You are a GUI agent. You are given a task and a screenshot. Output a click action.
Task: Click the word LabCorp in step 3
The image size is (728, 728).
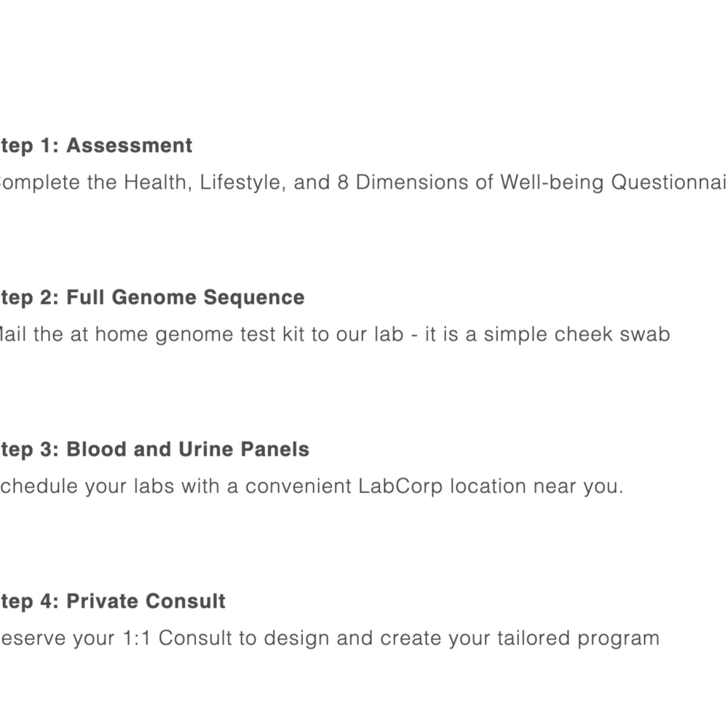(400, 486)
